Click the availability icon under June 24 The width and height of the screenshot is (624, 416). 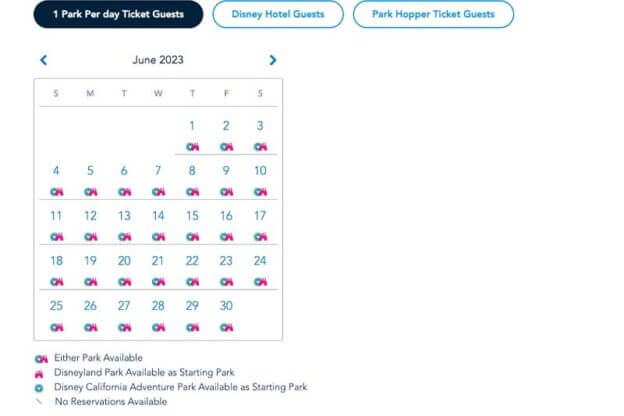pyautogui.click(x=260, y=282)
